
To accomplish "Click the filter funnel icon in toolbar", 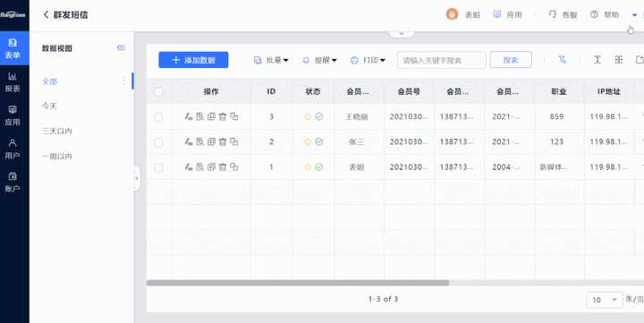I will 563,60.
